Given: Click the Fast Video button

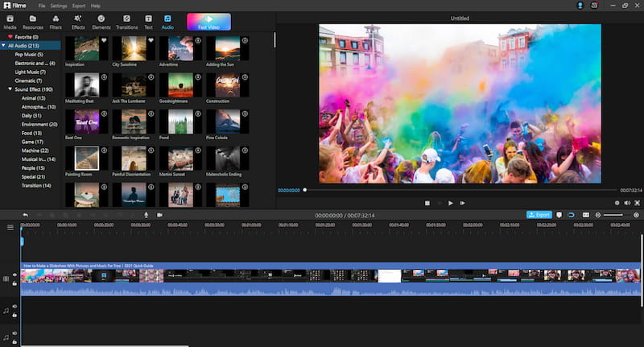Looking at the screenshot, I should (208, 22).
